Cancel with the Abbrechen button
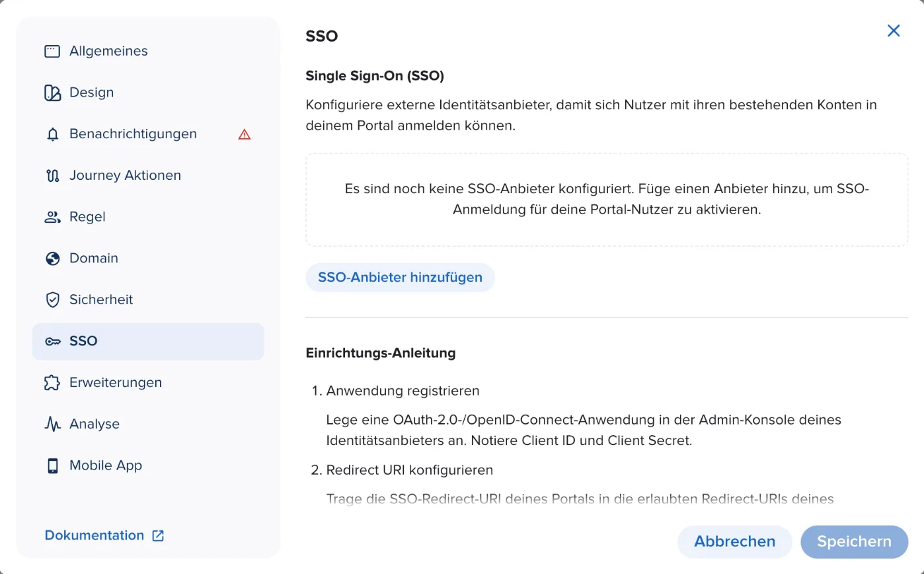 tap(734, 542)
